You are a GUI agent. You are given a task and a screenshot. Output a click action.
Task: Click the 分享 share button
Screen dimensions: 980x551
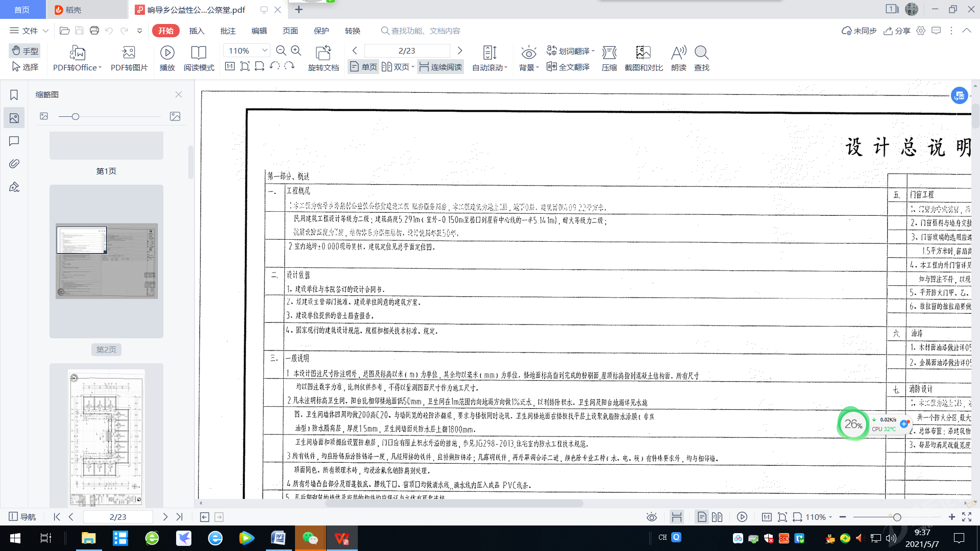[x=897, y=31]
